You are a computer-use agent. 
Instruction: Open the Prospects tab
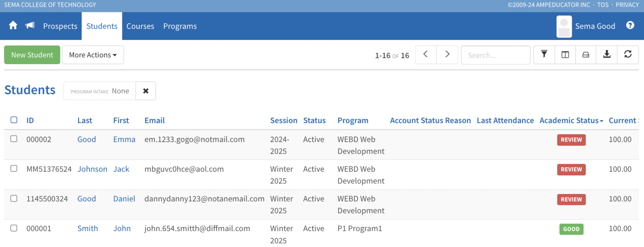(x=60, y=26)
